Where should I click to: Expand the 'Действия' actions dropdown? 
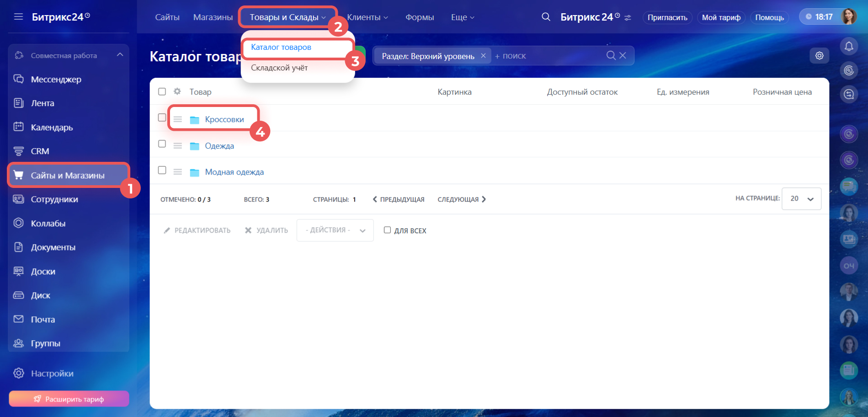tap(335, 230)
